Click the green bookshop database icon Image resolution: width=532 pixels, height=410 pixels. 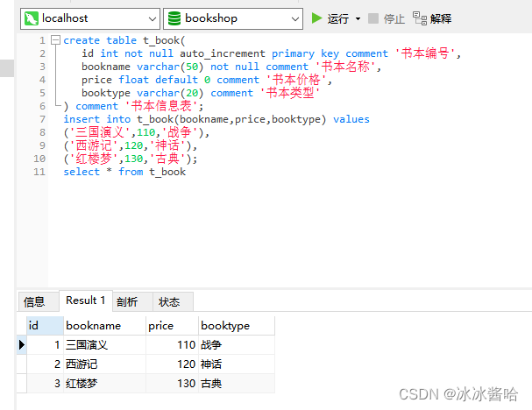click(174, 18)
